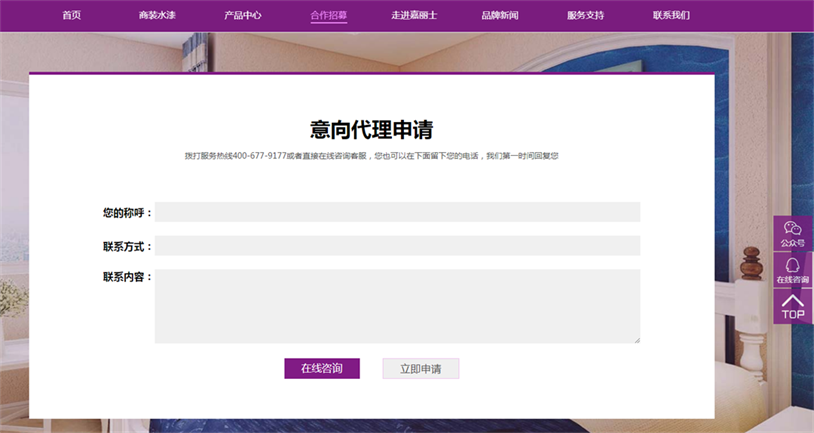Image resolution: width=814 pixels, height=433 pixels.
Task: Click the 在线咨询 headset icon in sidebar
Action: pyautogui.click(x=792, y=270)
